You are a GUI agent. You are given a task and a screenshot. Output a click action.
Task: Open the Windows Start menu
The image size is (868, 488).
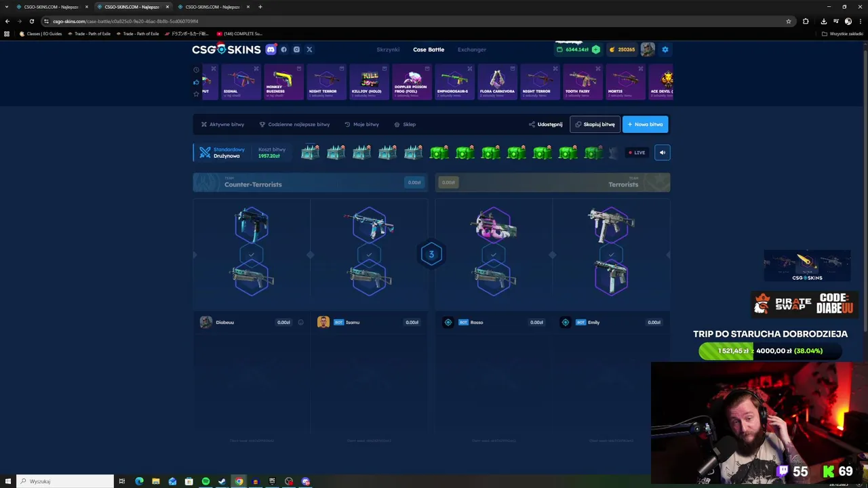point(7,481)
